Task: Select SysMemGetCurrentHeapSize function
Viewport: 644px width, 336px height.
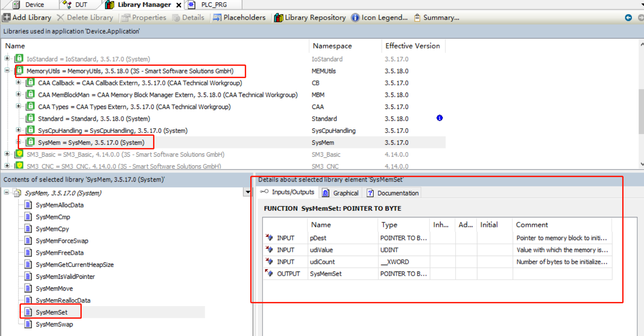Action: click(x=74, y=264)
